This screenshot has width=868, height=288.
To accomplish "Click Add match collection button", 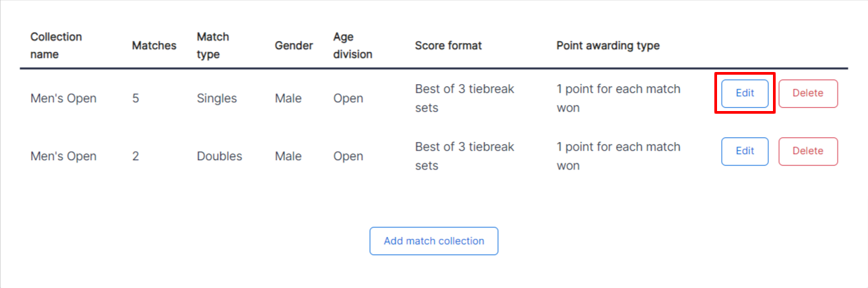I will [434, 241].
